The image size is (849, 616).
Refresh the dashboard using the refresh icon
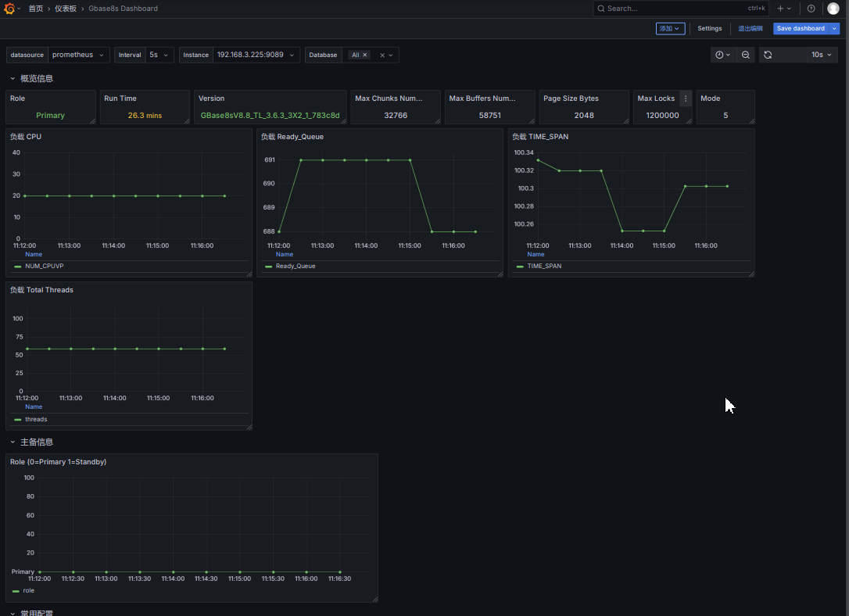[x=768, y=55]
